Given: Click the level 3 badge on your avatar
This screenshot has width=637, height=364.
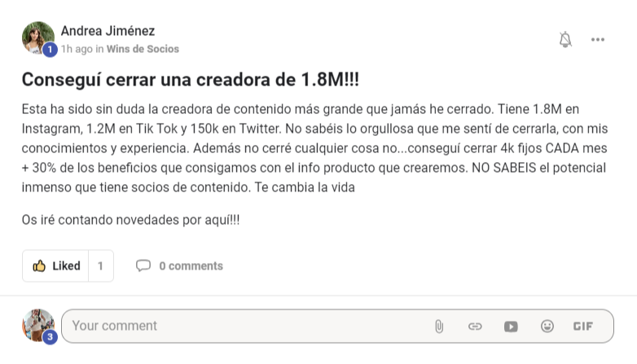Looking at the screenshot, I should pyautogui.click(x=50, y=337).
